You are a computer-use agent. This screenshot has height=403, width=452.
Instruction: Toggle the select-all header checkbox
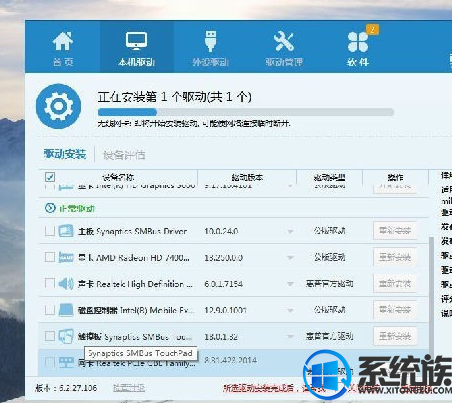coord(50,177)
